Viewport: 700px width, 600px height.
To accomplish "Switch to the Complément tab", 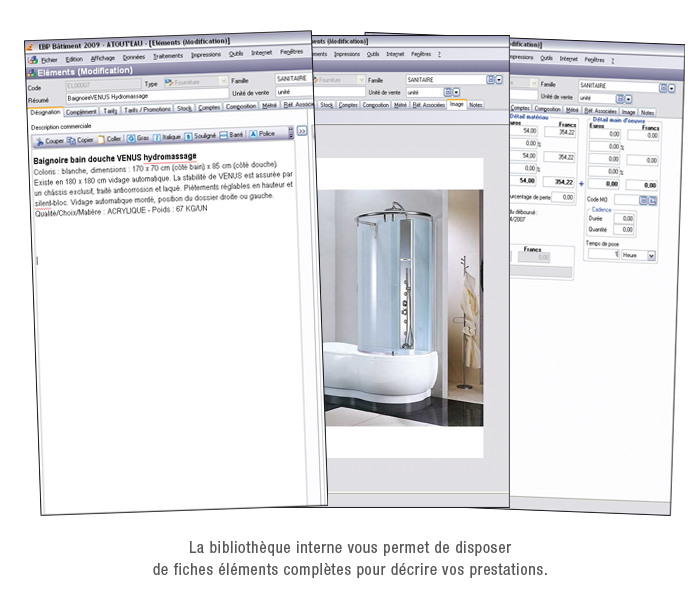I will pos(81,112).
